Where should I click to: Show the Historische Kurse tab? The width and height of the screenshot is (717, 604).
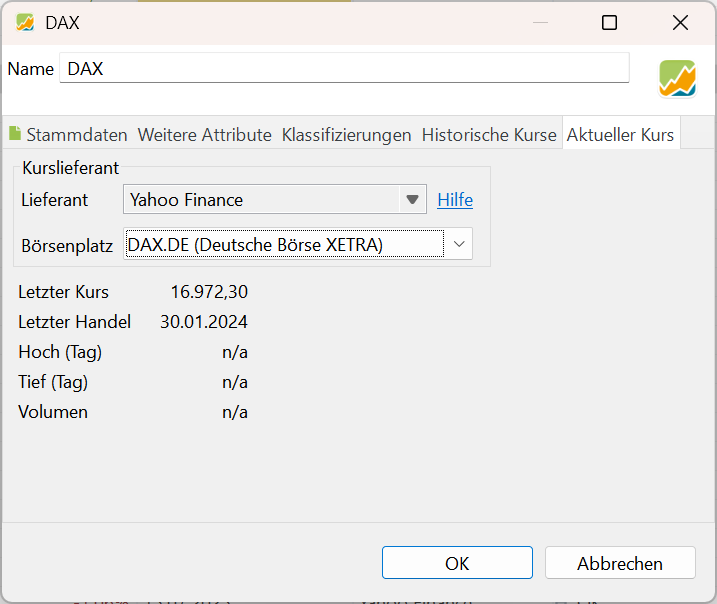click(488, 135)
